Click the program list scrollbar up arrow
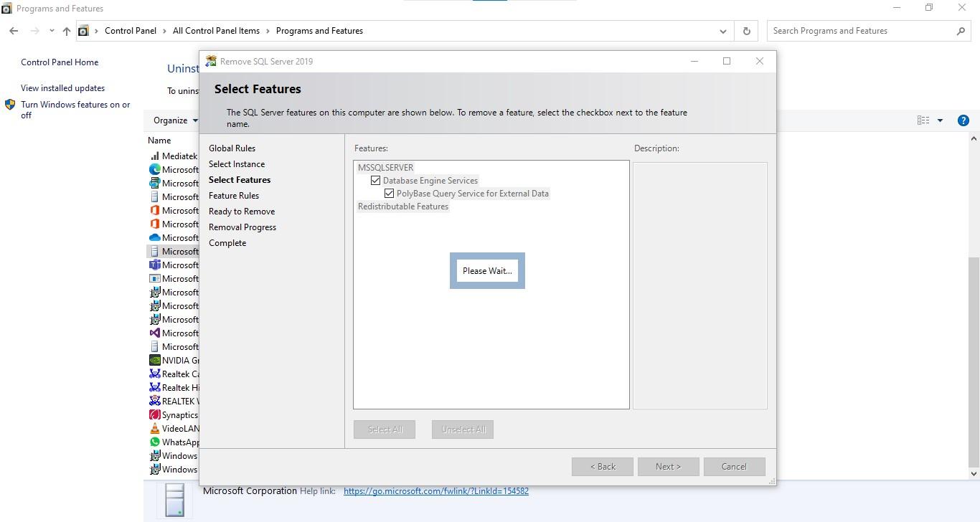Screen dimensions: 980x522 coord(974,139)
